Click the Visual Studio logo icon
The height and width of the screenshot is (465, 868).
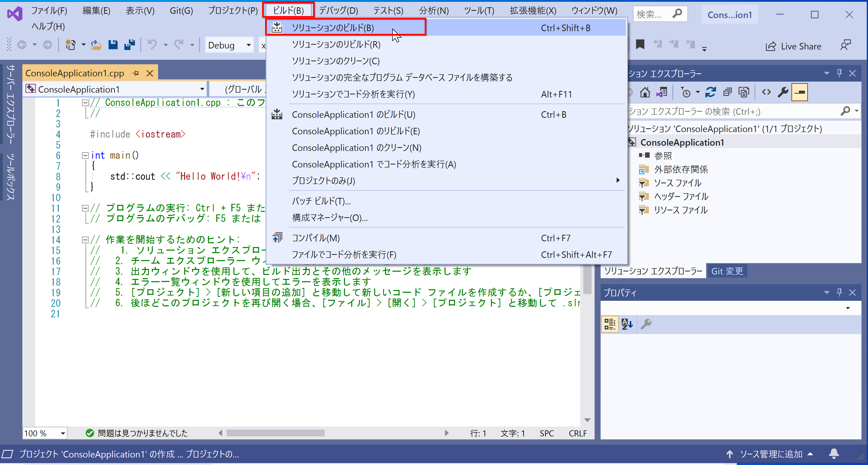tap(15, 14)
